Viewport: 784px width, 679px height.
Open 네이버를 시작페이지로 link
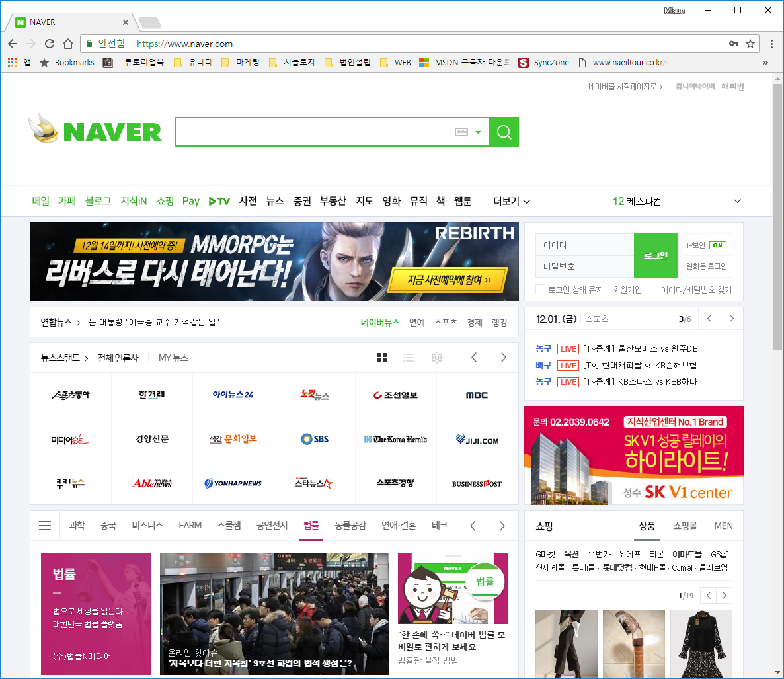pos(625,87)
